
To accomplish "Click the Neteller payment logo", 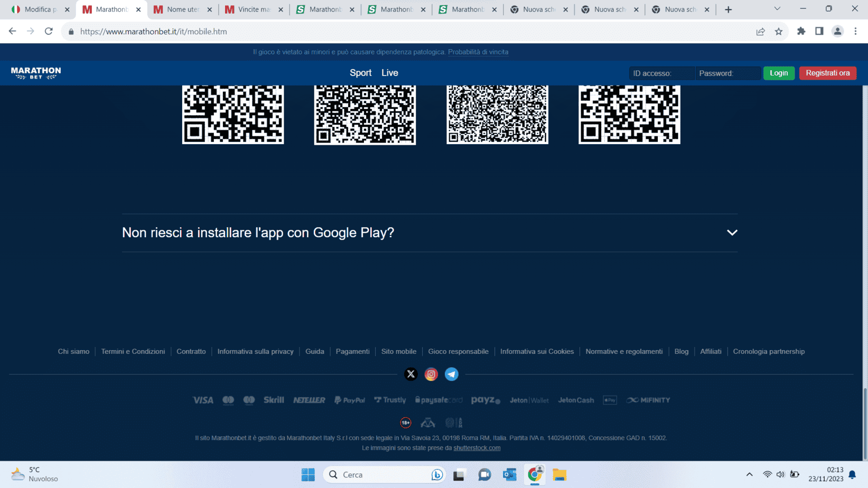I will (309, 400).
